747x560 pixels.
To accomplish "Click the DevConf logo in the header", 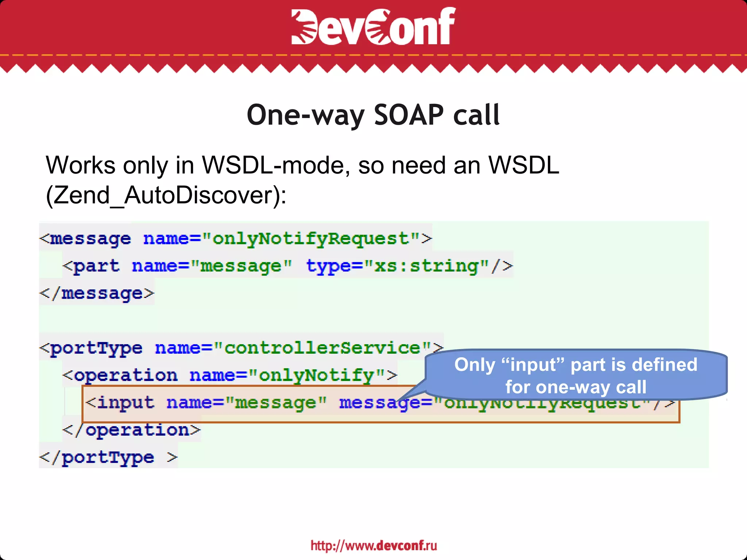I will tap(373, 26).
